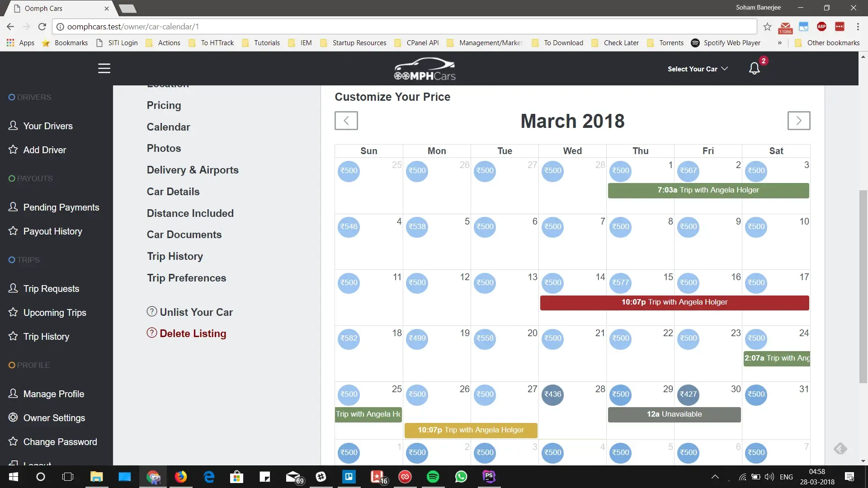Viewport: 868px width, 488px height.
Task: Reload the page in the browser
Action: click(x=42, y=27)
